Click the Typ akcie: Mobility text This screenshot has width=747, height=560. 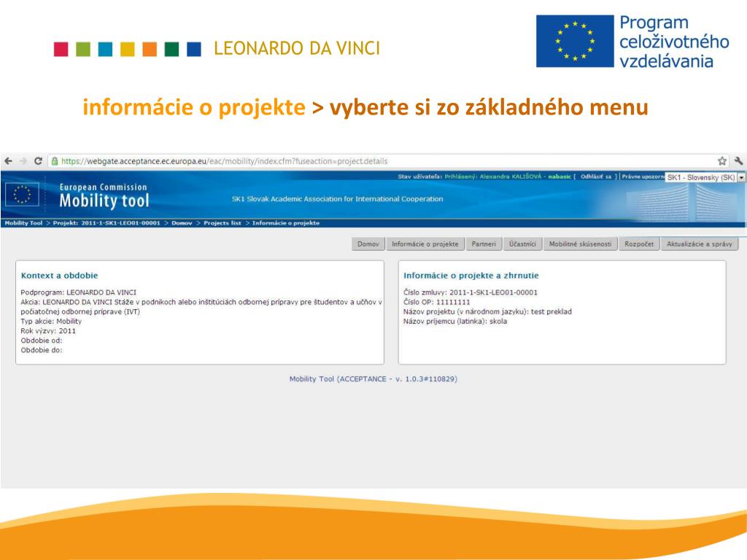click(51, 321)
